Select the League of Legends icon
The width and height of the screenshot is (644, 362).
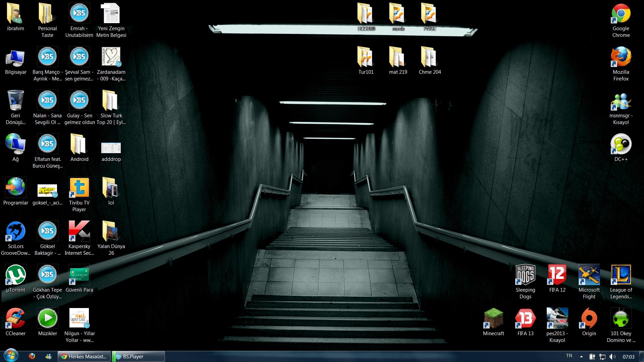(x=621, y=275)
